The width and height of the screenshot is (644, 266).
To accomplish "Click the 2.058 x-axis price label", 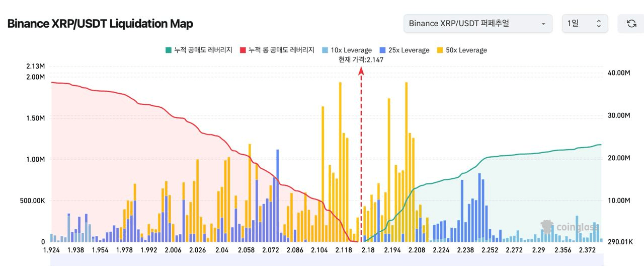I will pyautogui.click(x=246, y=250).
